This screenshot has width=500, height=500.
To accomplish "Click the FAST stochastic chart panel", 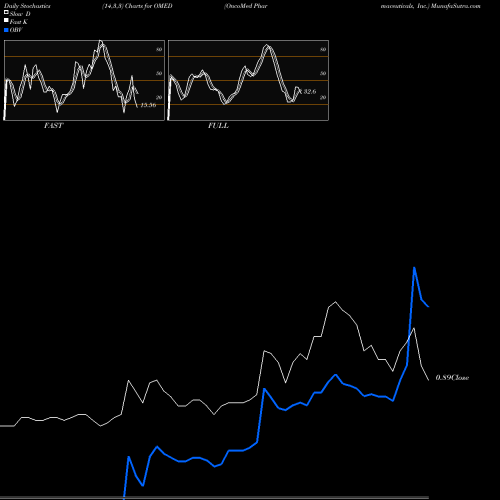I will point(84,80).
